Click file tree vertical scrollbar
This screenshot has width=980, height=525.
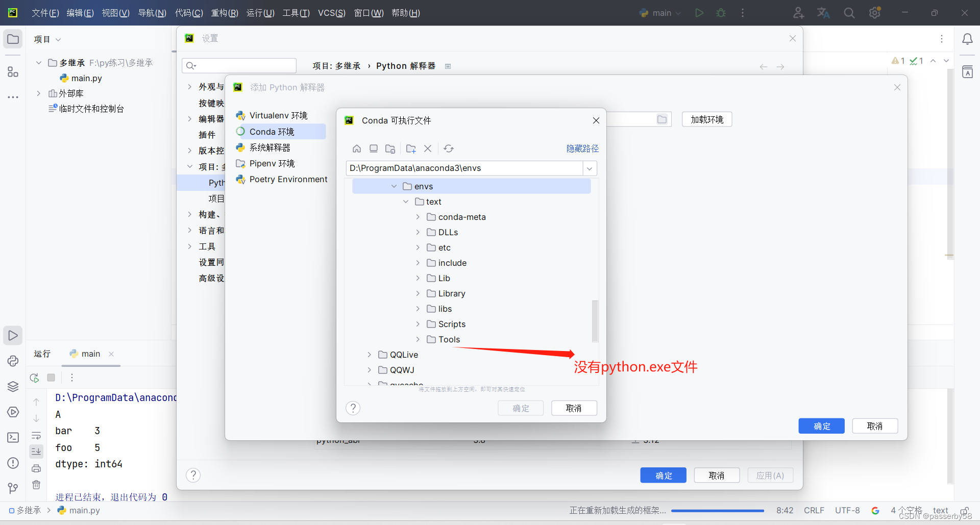tap(595, 321)
